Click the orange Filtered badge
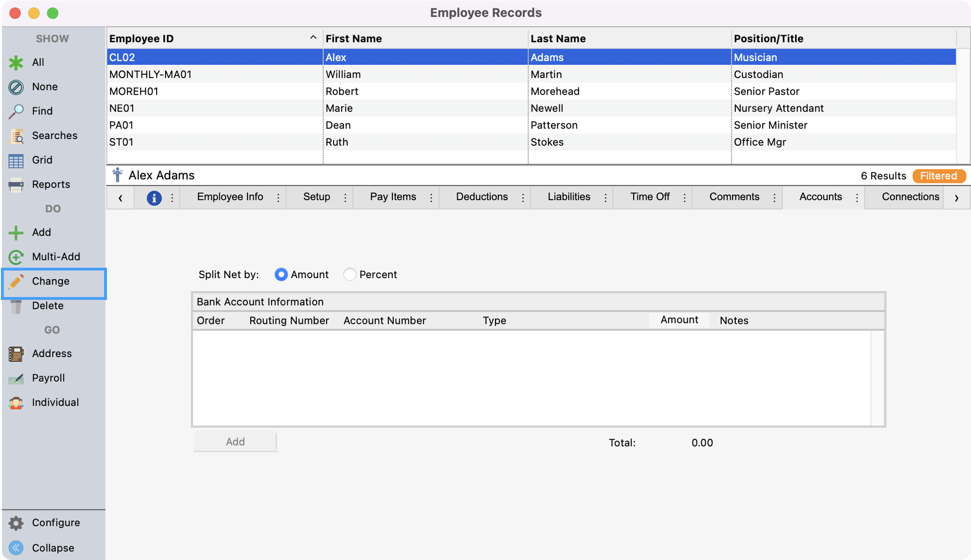971x560 pixels. pos(939,175)
